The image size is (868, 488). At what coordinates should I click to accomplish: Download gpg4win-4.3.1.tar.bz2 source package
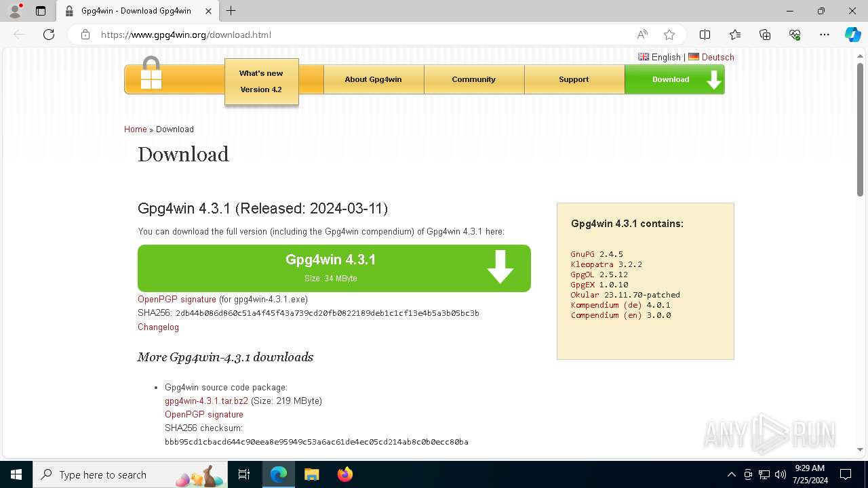click(206, 401)
